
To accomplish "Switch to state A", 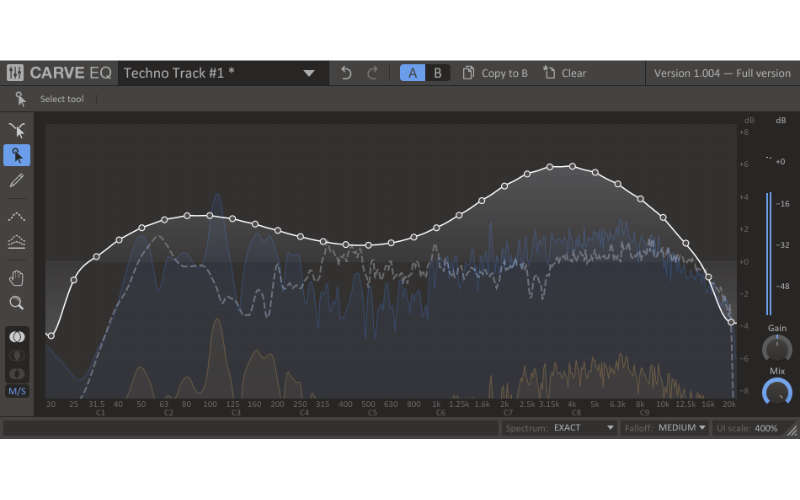I will (412, 73).
